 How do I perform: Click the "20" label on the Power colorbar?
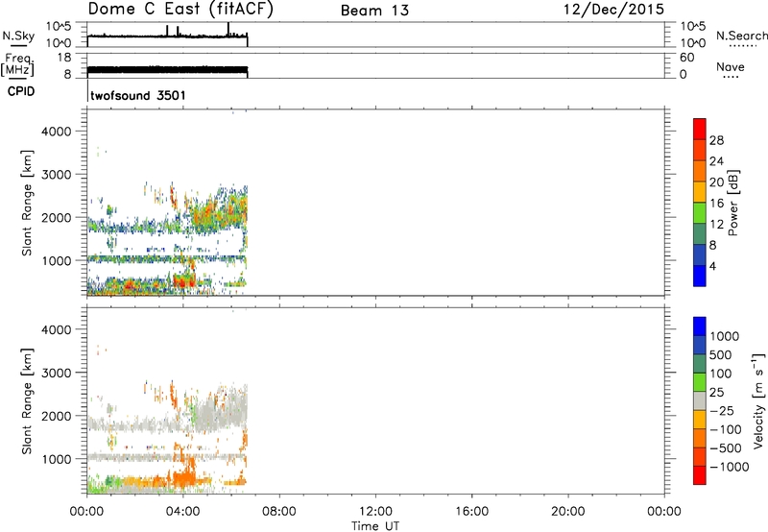pyautogui.click(x=716, y=182)
